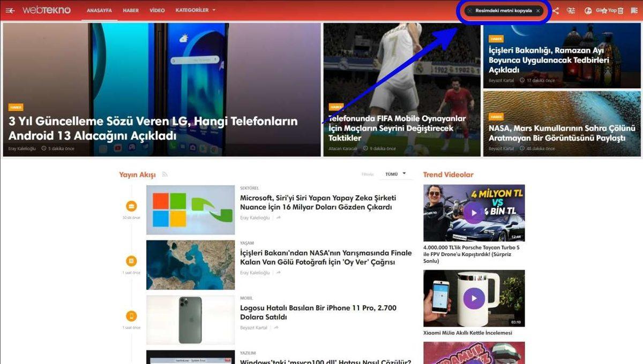Play the Porsche Taycan drone video
This screenshot has width=643, height=364.
pyautogui.click(x=474, y=213)
